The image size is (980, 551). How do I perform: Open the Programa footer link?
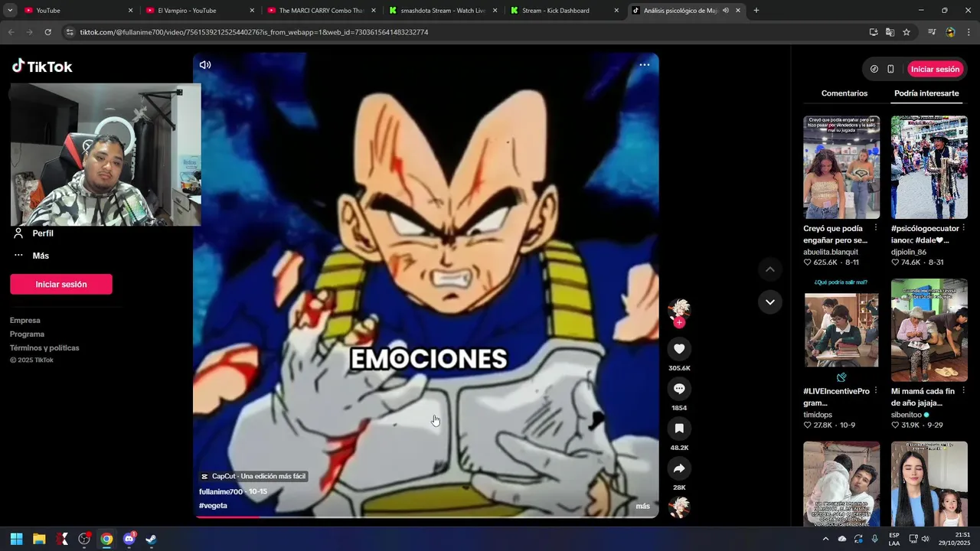[27, 334]
